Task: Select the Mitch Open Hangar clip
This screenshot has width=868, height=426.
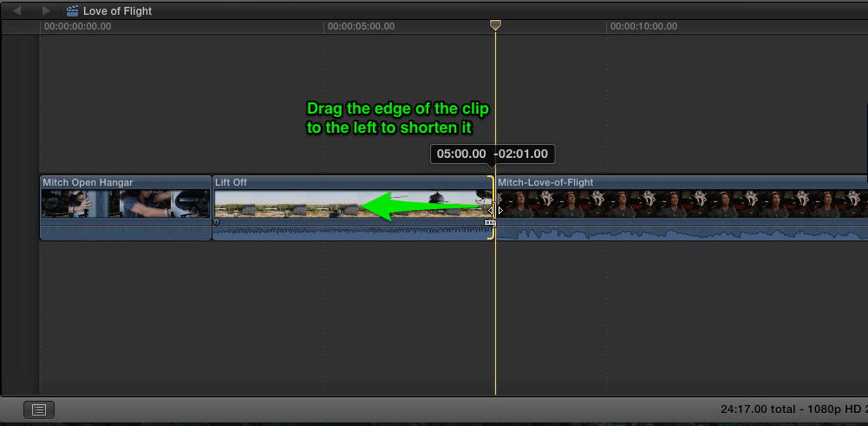Action: pos(126,207)
